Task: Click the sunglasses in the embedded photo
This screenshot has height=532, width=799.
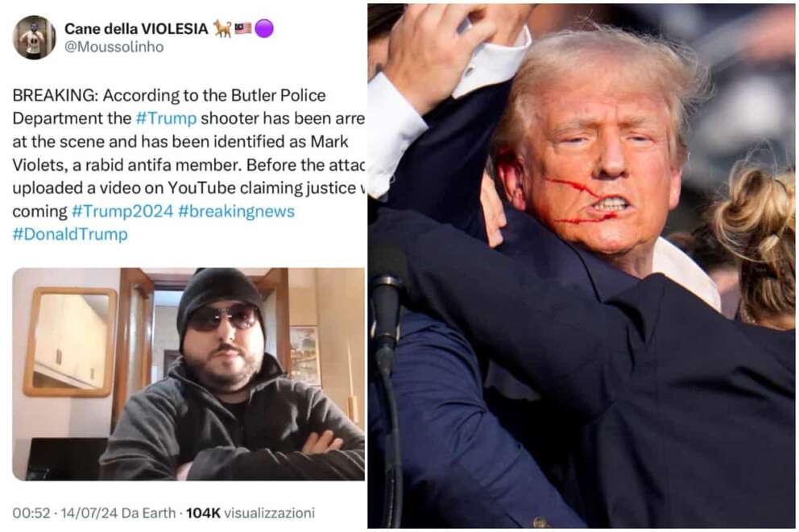Action: tap(222, 316)
